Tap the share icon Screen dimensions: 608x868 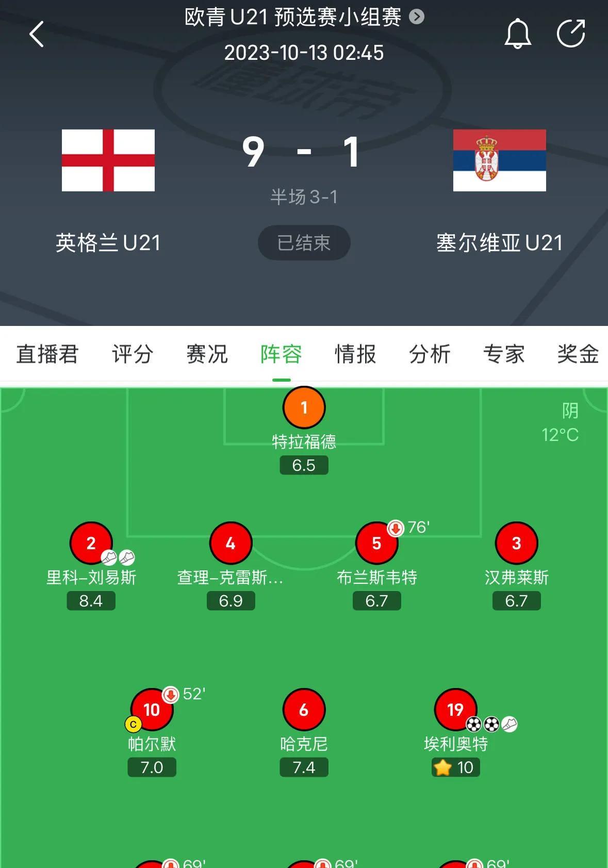pos(571,34)
